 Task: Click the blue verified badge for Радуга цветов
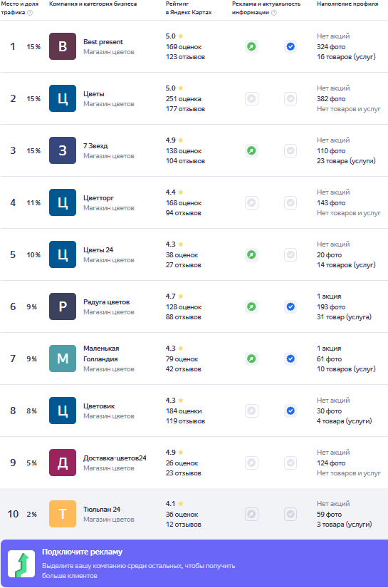290,306
